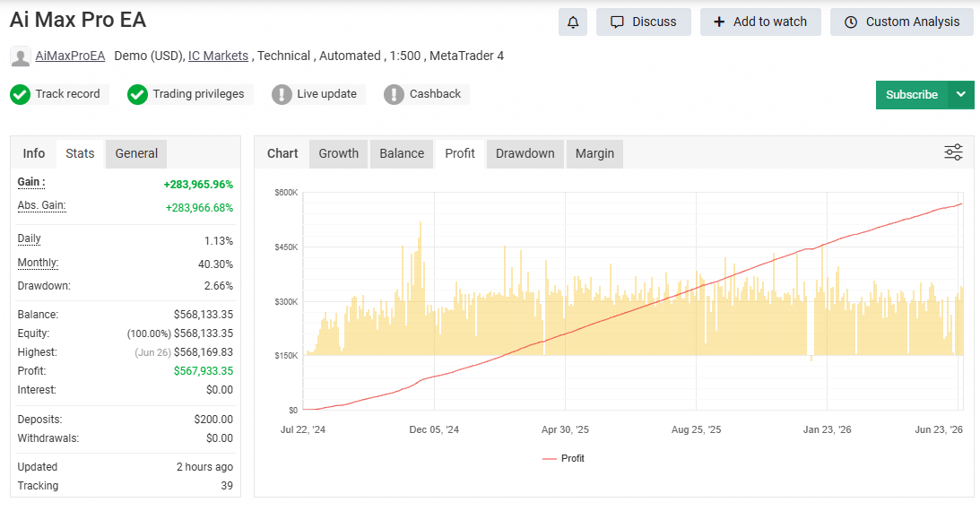Toggle the Profit series in chart legend
The height and width of the screenshot is (511, 980).
tap(564, 458)
